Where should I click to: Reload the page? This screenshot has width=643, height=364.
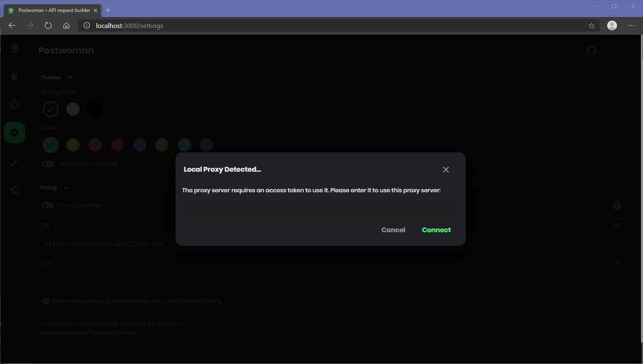click(48, 26)
